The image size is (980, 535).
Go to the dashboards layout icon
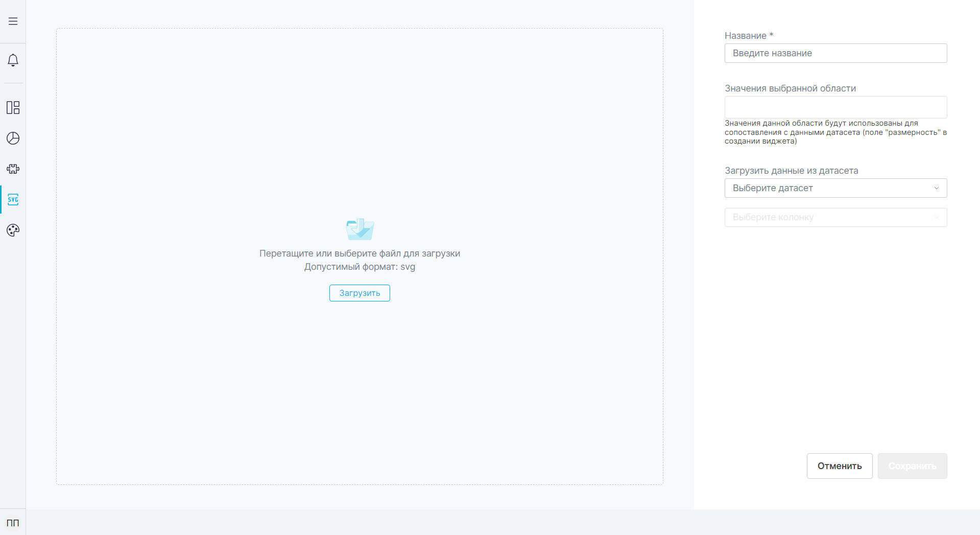click(x=13, y=107)
